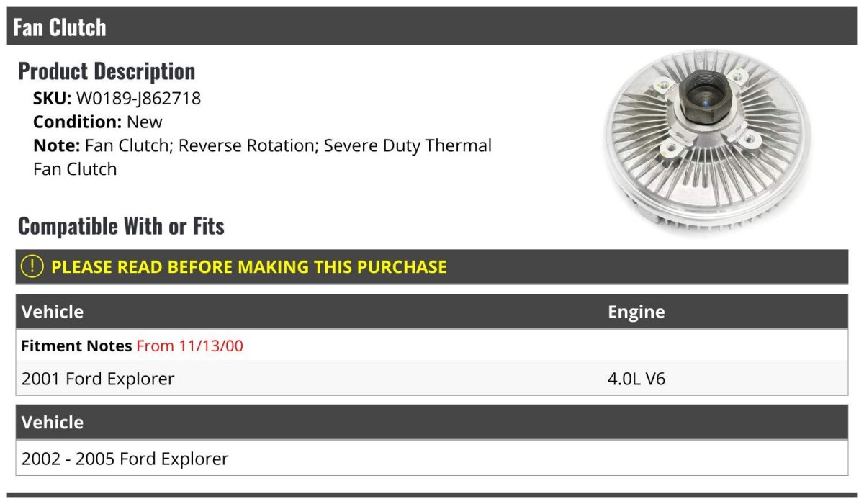Click the first Vehicle column header
Image resolution: width=864 pixels, height=504 pixels.
click(53, 312)
